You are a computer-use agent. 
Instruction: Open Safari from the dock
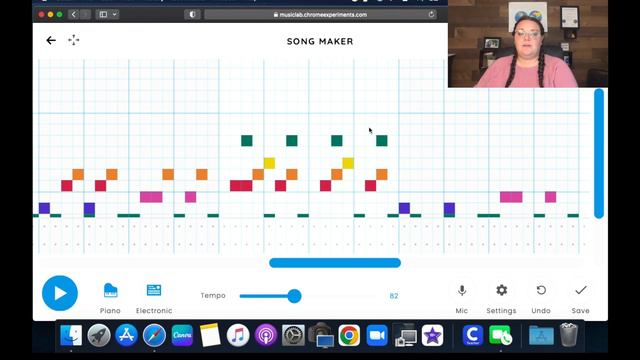(x=154, y=336)
